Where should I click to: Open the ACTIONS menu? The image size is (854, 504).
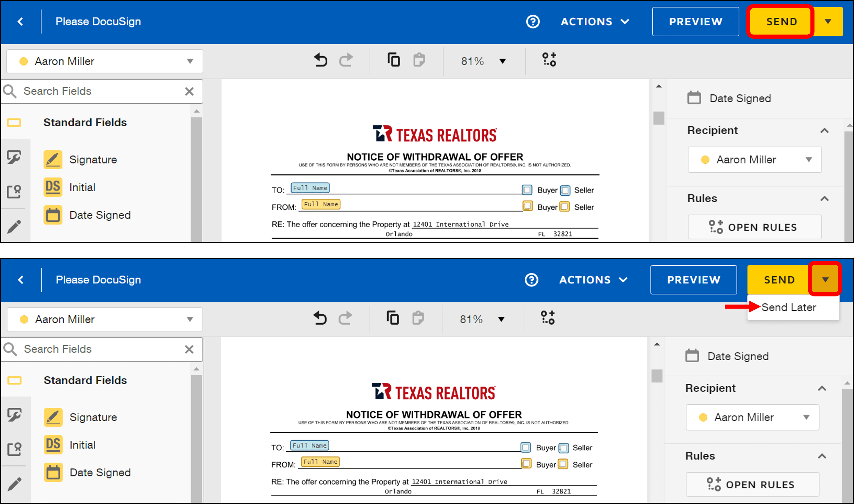coord(594,21)
